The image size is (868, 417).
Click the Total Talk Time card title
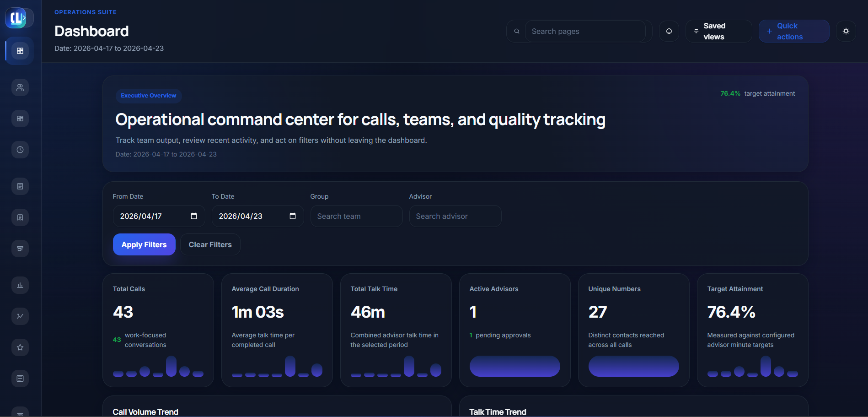pos(374,289)
